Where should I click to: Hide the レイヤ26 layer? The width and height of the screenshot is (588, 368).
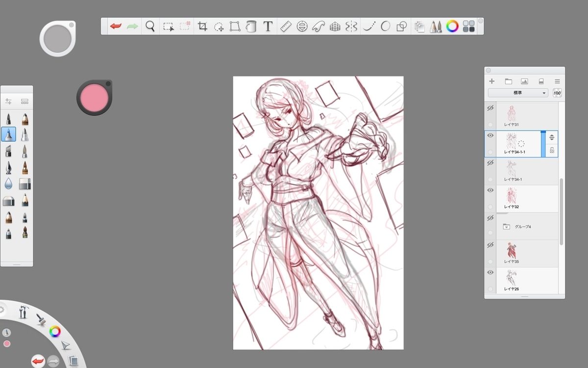tap(490, 272)
